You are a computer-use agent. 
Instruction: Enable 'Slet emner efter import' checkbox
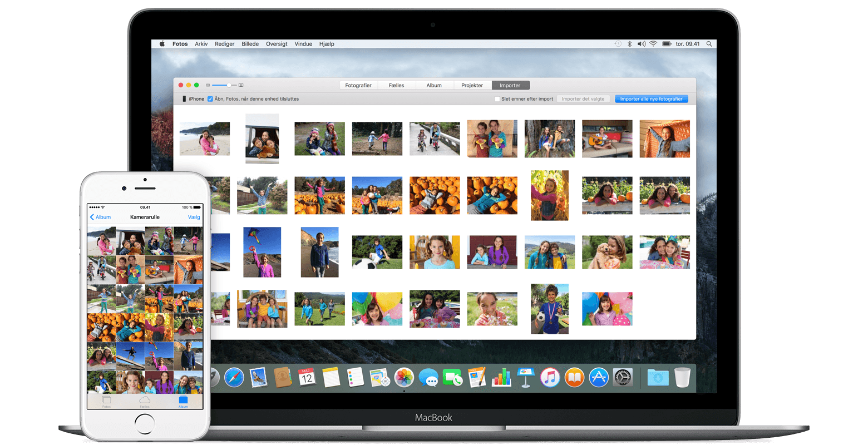point(497,99)
